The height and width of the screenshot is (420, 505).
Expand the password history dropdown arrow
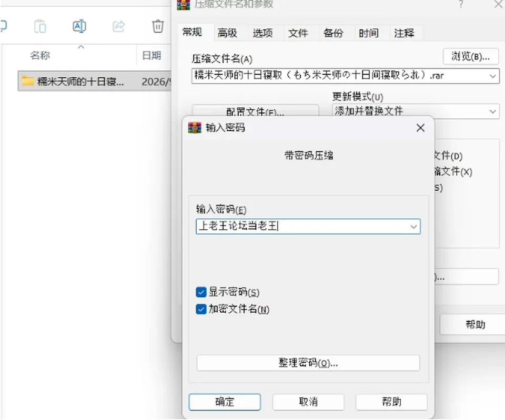click(413, 227)
